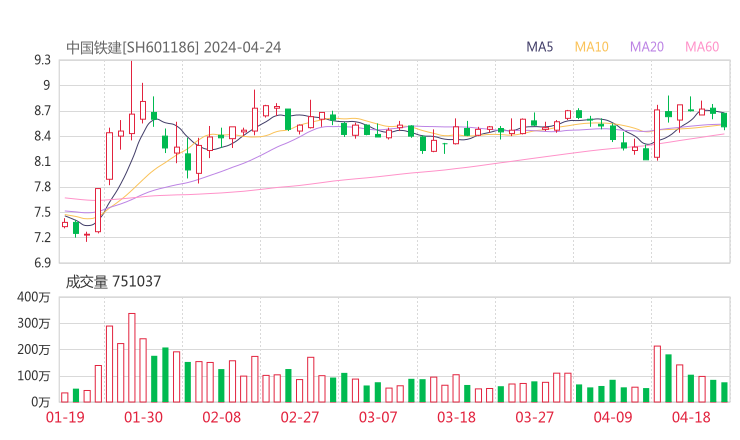The width and height of the screenshot is (740, 440).
Task: Click the 400万 volume axis label
Action: (x=34, y=297)
